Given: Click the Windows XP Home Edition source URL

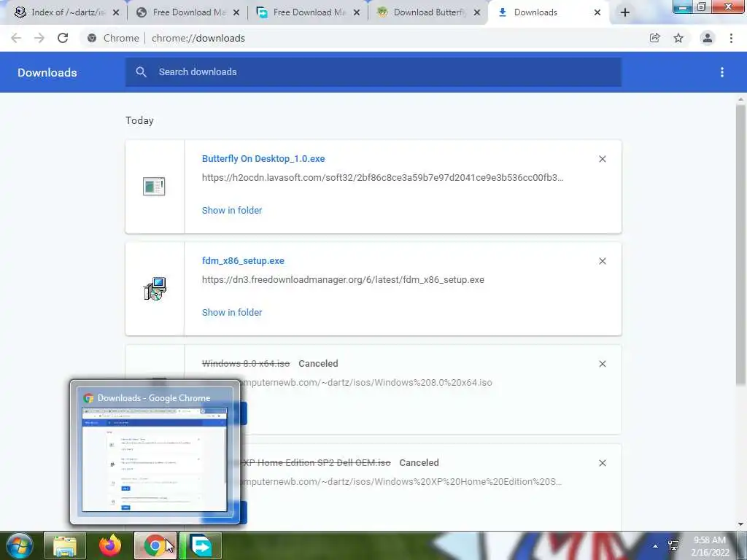Looking at the screenshot, I should tap(401, 482).
